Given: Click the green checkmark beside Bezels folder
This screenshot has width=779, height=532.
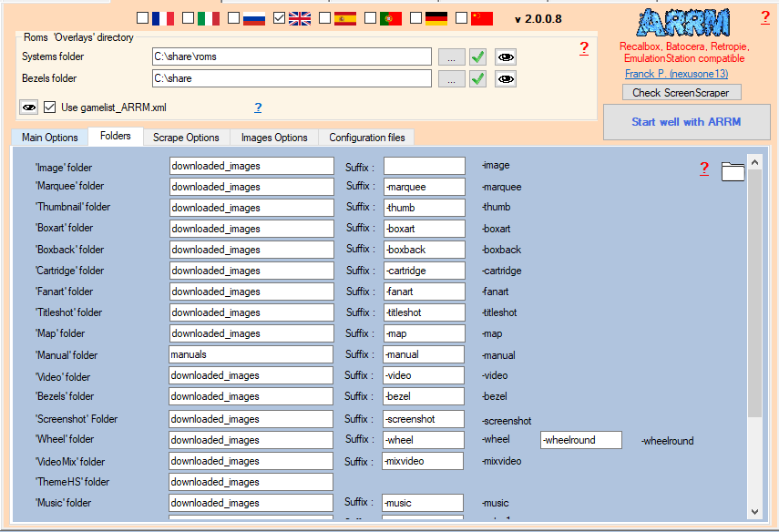Looking at the screenshot, I should pyautogui.click(x=477, y=79).
